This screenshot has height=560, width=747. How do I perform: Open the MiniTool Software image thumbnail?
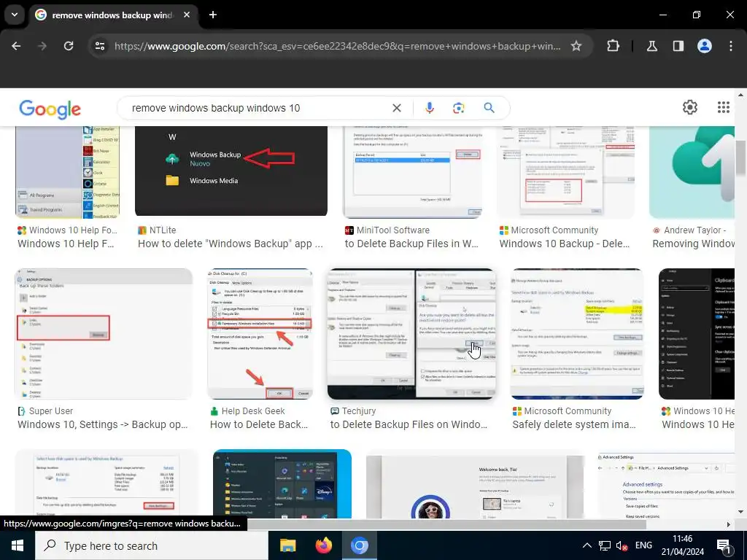(x=412, y=172)
